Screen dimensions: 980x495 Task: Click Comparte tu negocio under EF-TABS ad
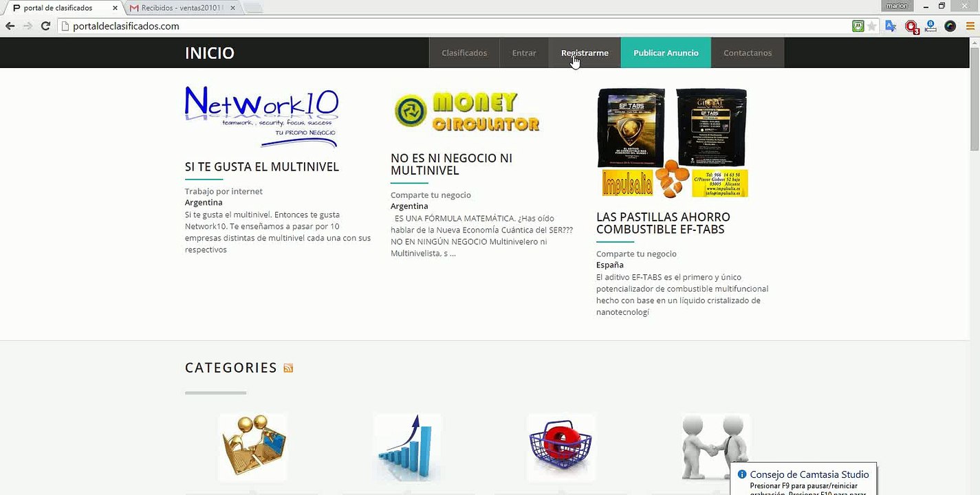[636, 254]
